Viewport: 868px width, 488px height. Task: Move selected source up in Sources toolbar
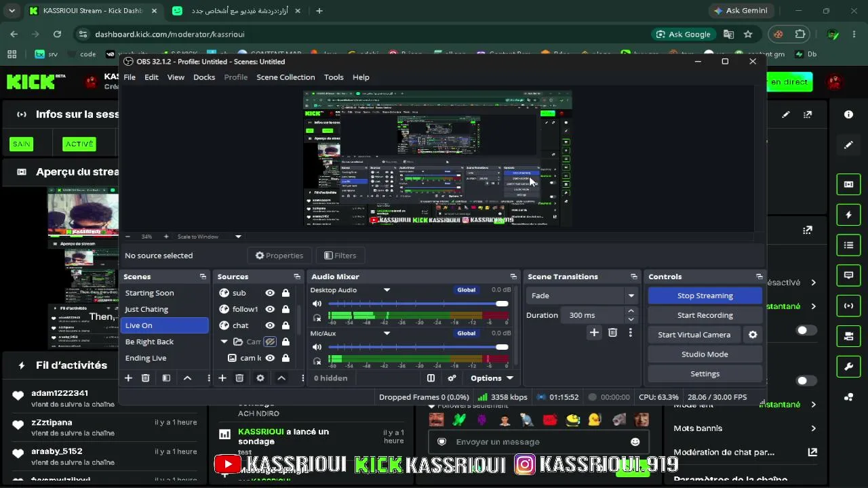281,378
